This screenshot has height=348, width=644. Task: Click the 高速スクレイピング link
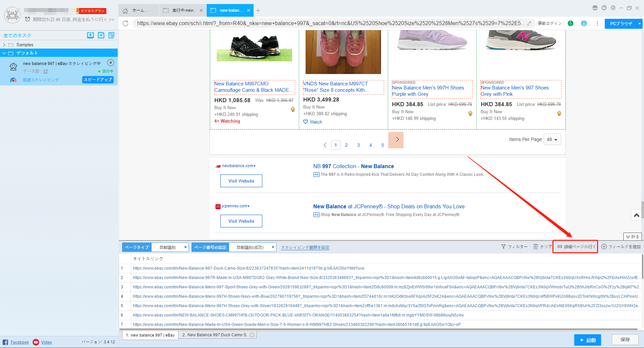pyautogui.click(x=41, y=80)
